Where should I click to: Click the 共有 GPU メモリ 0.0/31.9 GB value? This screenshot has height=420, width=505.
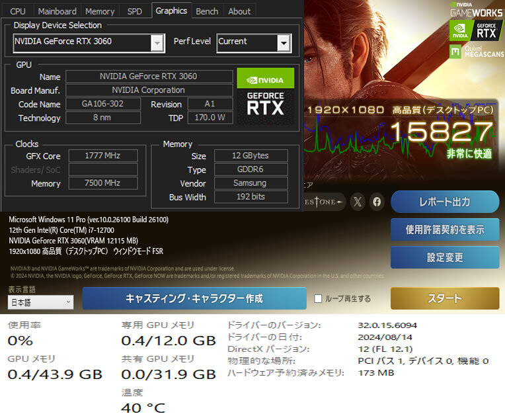coord(169,374)
